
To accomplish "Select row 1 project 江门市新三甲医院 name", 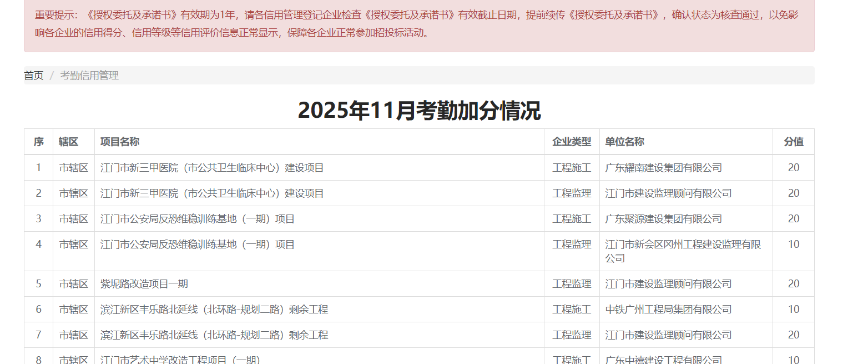I will point(212,168).
